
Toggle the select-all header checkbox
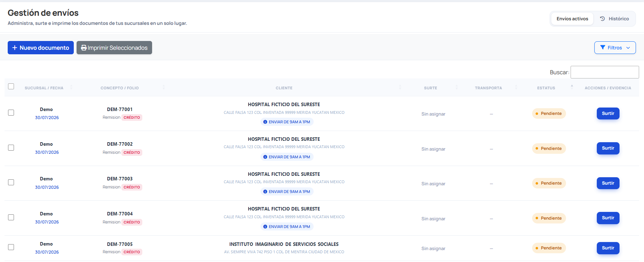[11, 86]
